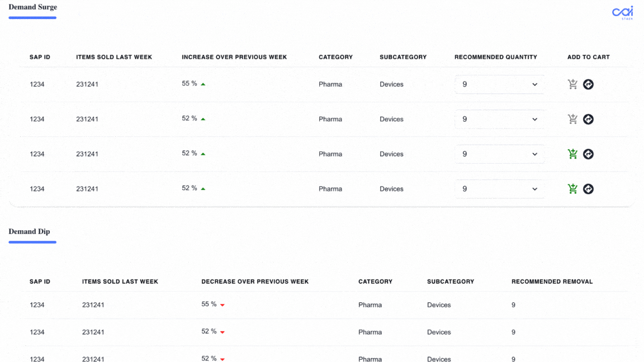This screenshot has height=362, width=644.
Task: Open recommended quantity dropdown in first surge row
Action: [x=499, y=84]
